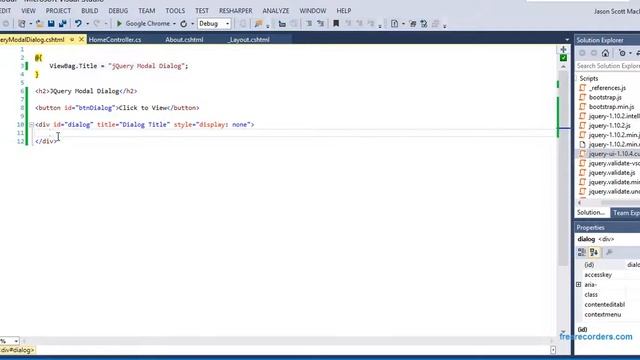The width and height of the screenshot is (640, 360).
Task: Open the ANALYZE menu
Action: tap(276, 11)
